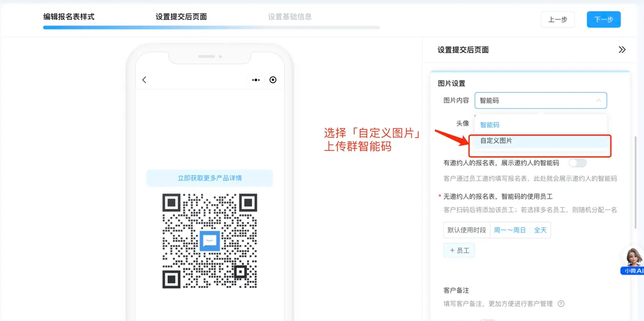Tap the back arrow in phone preview
The image size is (644, 321).
(144, 80)
